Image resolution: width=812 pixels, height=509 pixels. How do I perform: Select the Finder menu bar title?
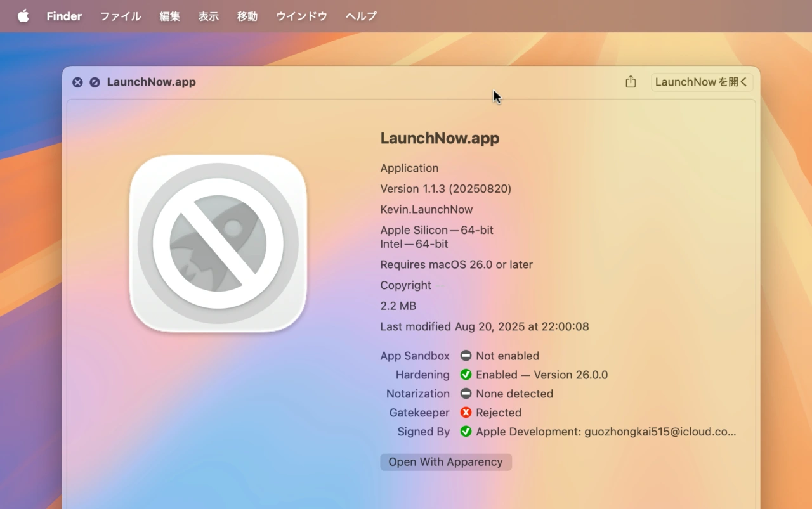63,16
